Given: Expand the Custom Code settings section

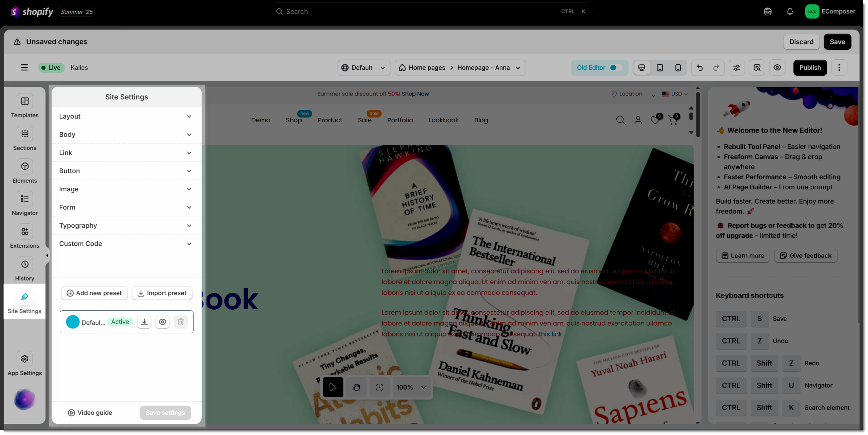Looking at the screenshot, I should (126, 244).
